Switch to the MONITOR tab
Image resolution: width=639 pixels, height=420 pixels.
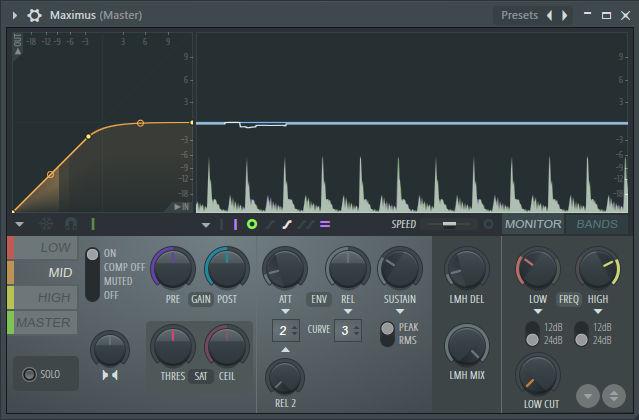point(533,224)
